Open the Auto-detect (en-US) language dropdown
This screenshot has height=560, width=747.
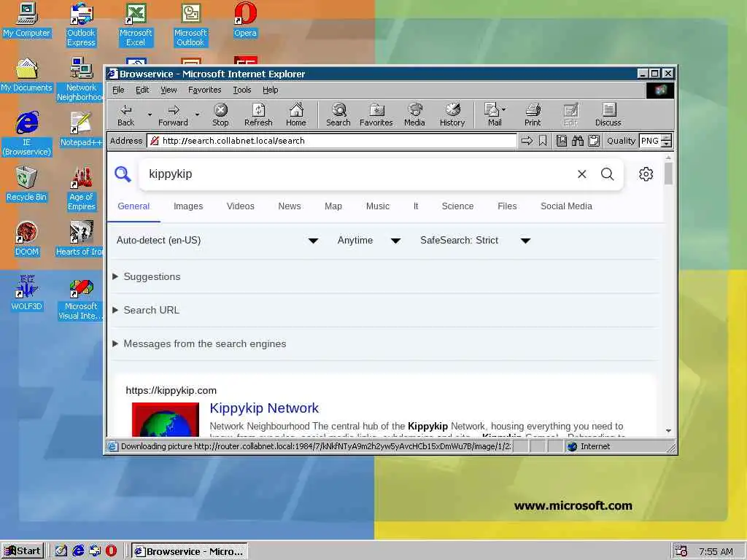217,241
